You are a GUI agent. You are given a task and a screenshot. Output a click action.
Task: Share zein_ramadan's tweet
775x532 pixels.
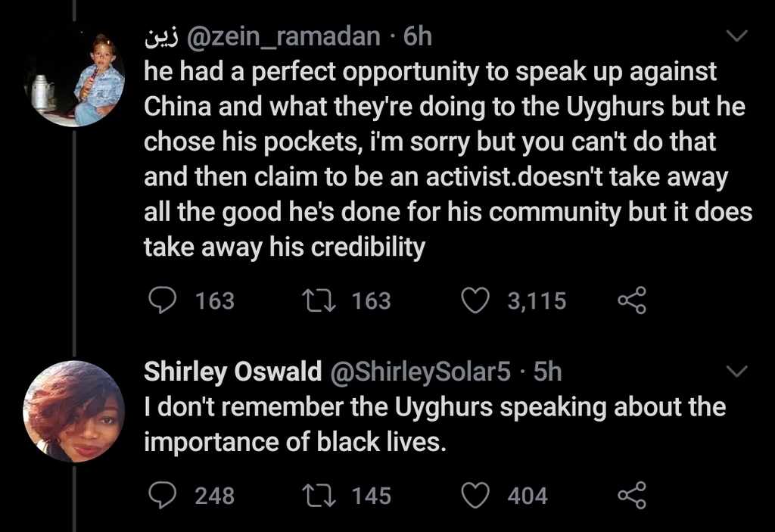632,301
